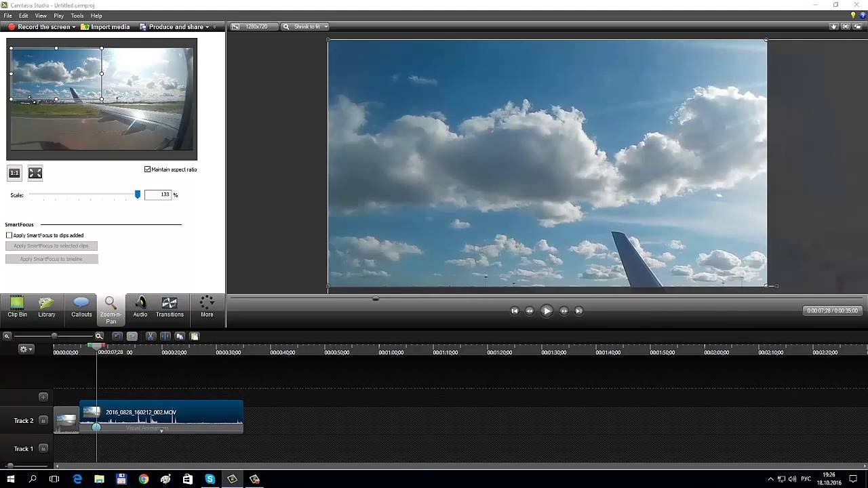This screenshot has width=868, height=488.
Task: Open the File menu
Action: [7, 16]
